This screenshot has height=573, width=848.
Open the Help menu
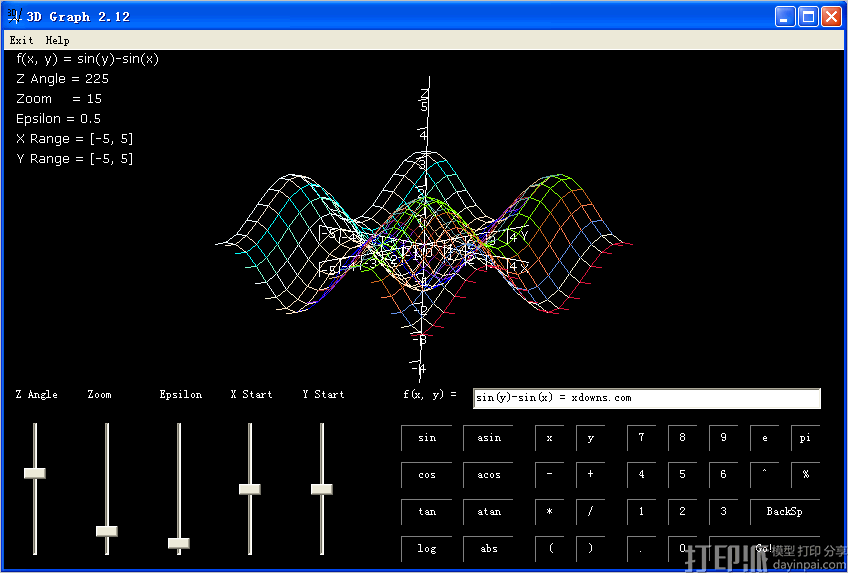[57, 40]
